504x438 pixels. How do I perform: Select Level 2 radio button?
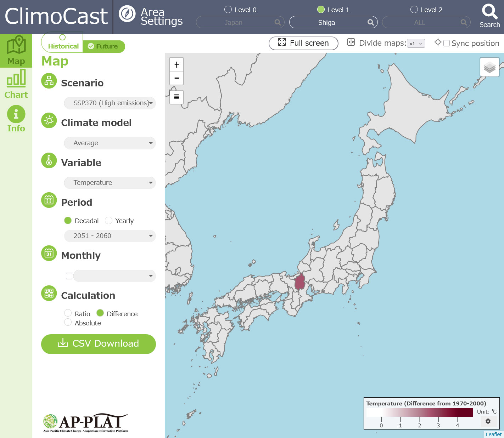click(414, 10)
